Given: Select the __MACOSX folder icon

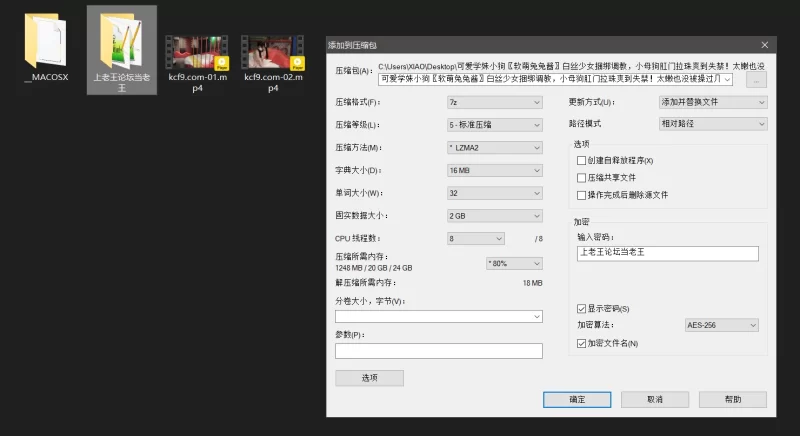Looking at the screenshot, I should pos(45,41).
